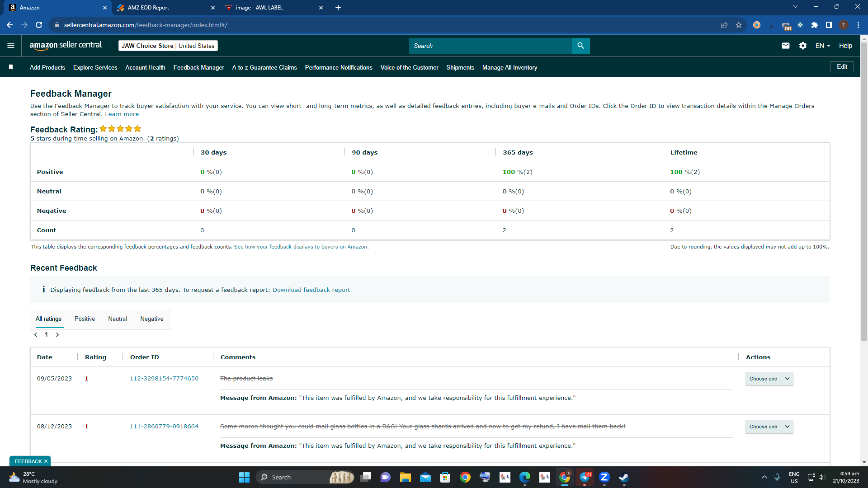Open Account Health in the navigation bar
Screen dimensions: 868x488
tap(145, 67)
